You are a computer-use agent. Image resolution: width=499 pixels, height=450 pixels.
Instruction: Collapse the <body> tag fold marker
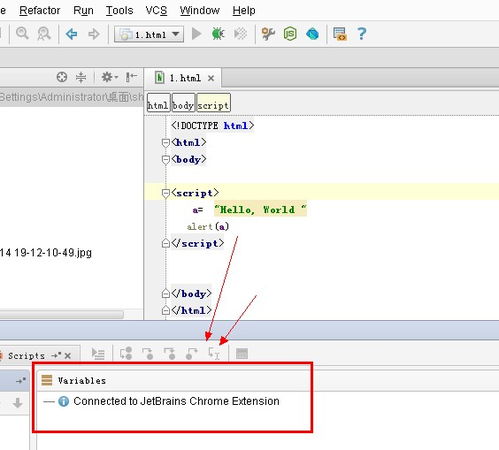click(x=166, y=160)
